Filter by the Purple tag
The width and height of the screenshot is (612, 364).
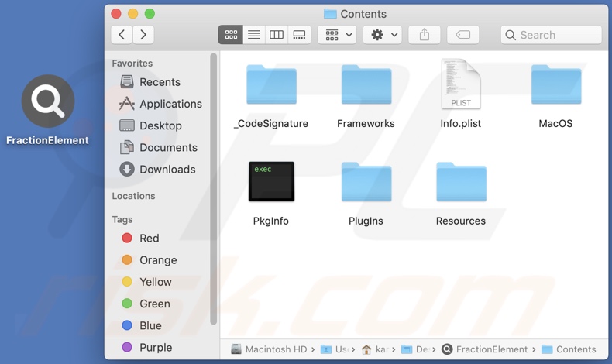[x=146, y=347]
